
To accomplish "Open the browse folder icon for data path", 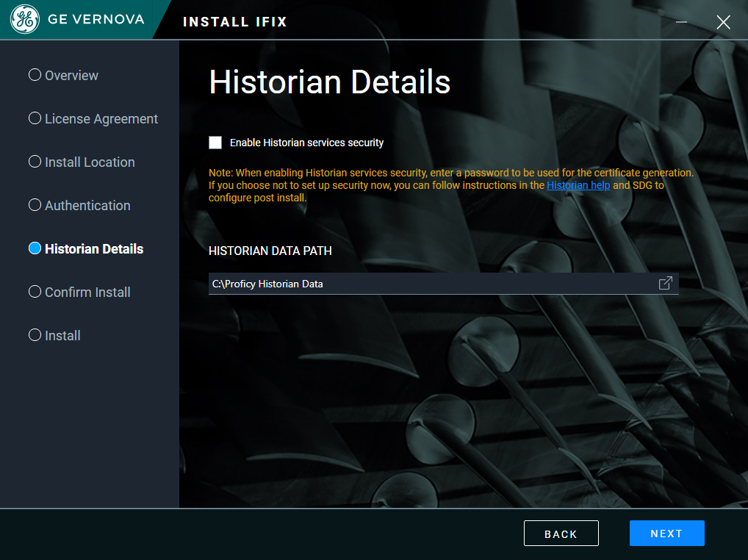I will 665,284.
